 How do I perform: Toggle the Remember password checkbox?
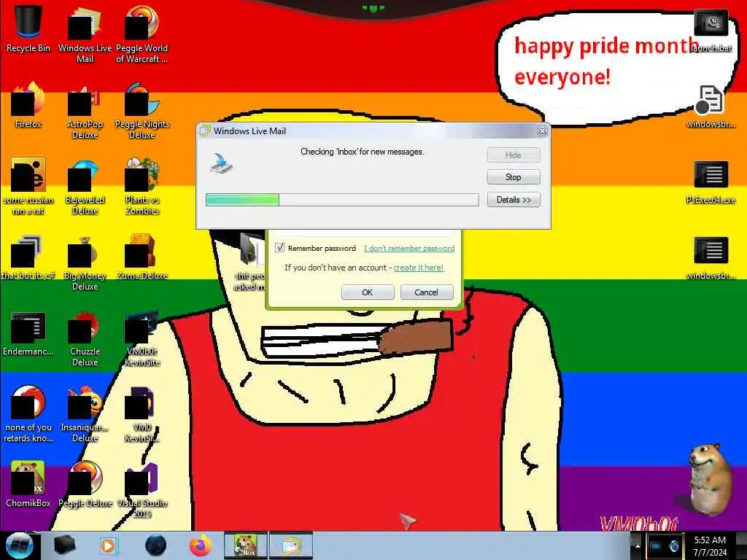coord(279,248)
